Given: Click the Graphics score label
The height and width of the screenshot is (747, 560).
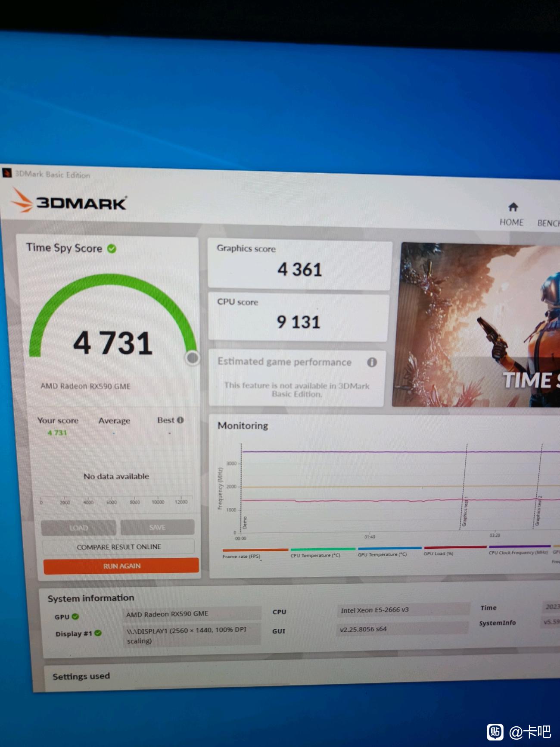Looking at the screenshot, I should (x=246, y=248).
